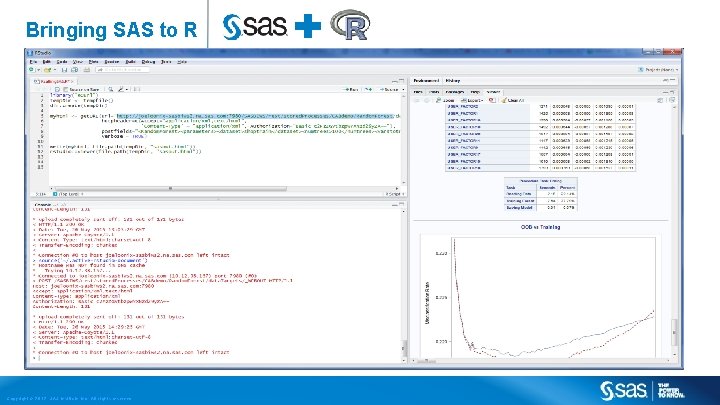The height and width of the screenshot is (405, 720).
Task: Switch to the Plots tab
Action: (x=434, y=92)
